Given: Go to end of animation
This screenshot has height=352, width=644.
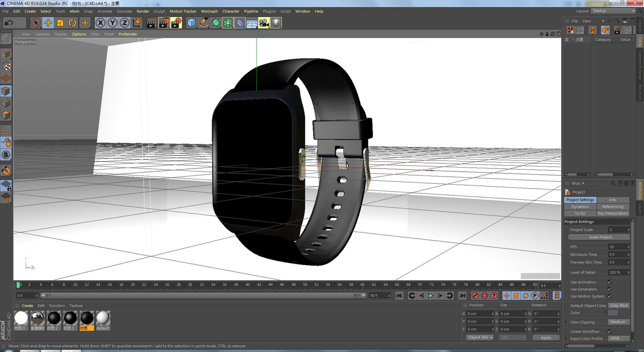Looking at the screenshot, I should coord(463,296).
